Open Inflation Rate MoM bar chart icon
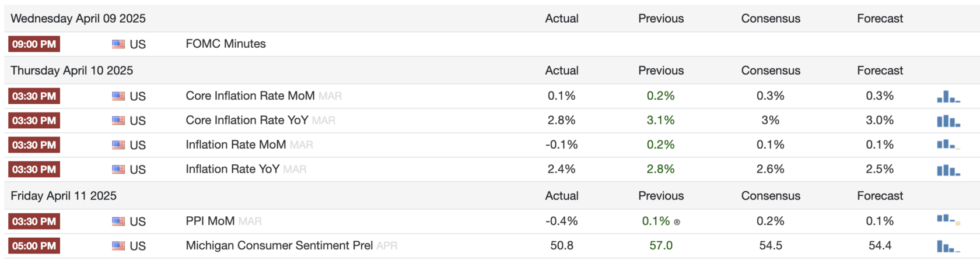The image size is (980, 264). click(949, 145)
